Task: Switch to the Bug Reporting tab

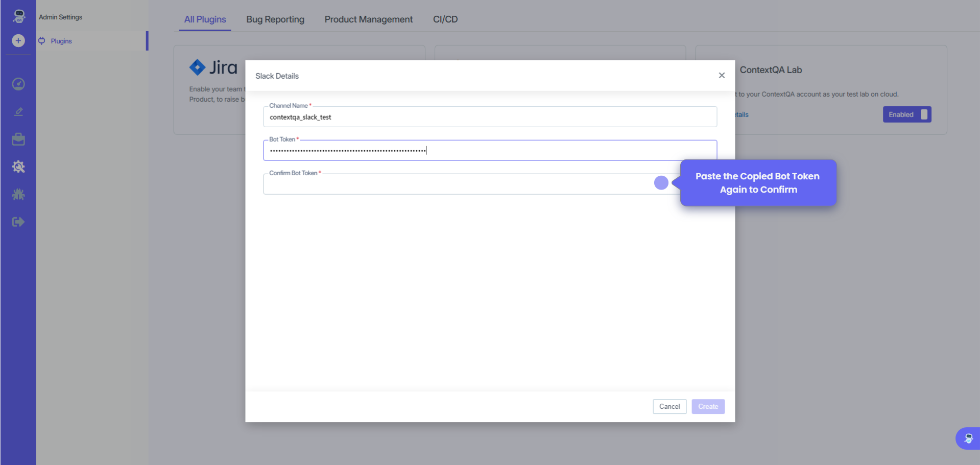Action: point(275,19)
